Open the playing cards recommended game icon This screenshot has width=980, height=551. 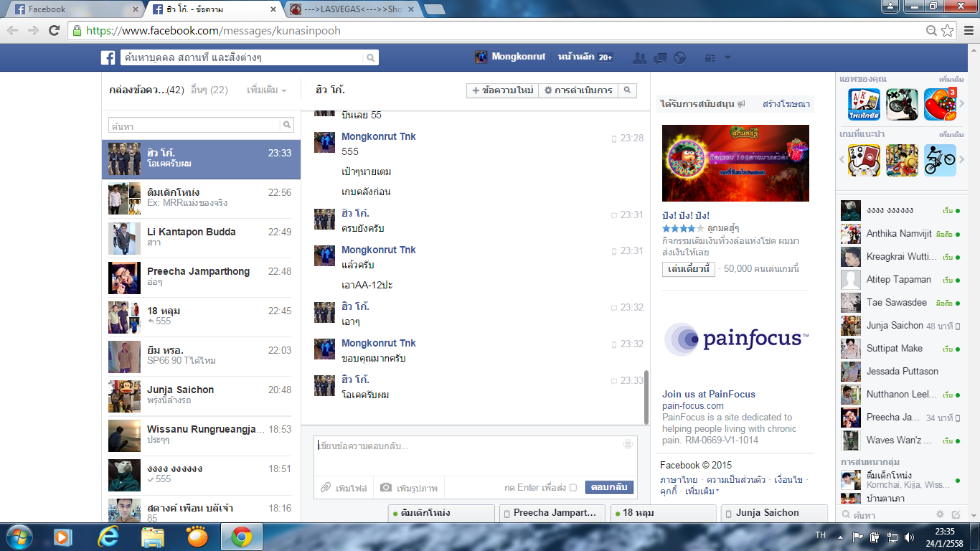click(864, 160)
